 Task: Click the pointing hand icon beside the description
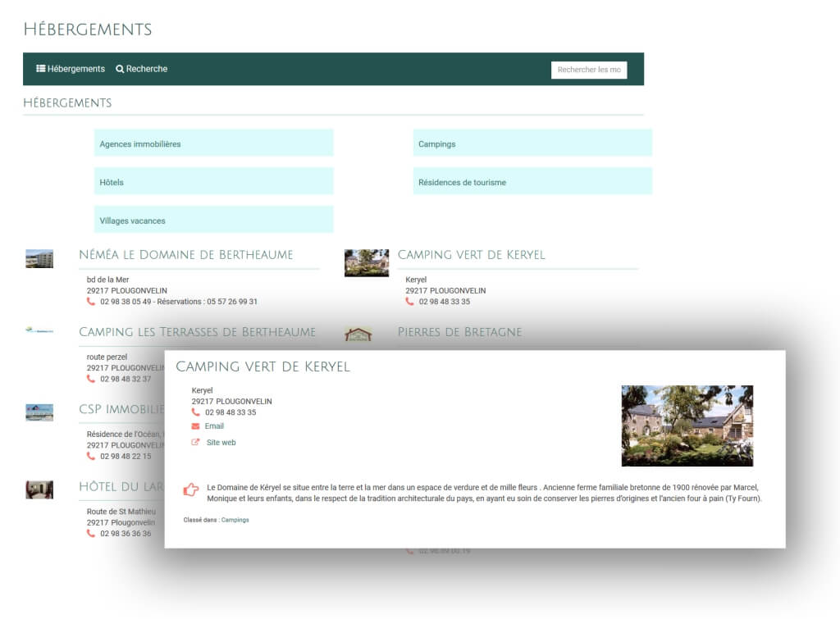tap(191, 489)
